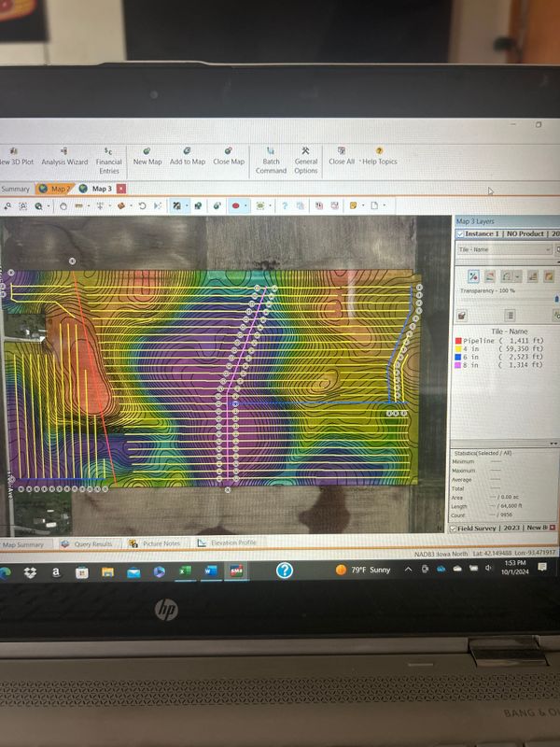The image size is (560, 747).
Task: Remove the Field Survey layer with red X
Action: tap(553, 528)
